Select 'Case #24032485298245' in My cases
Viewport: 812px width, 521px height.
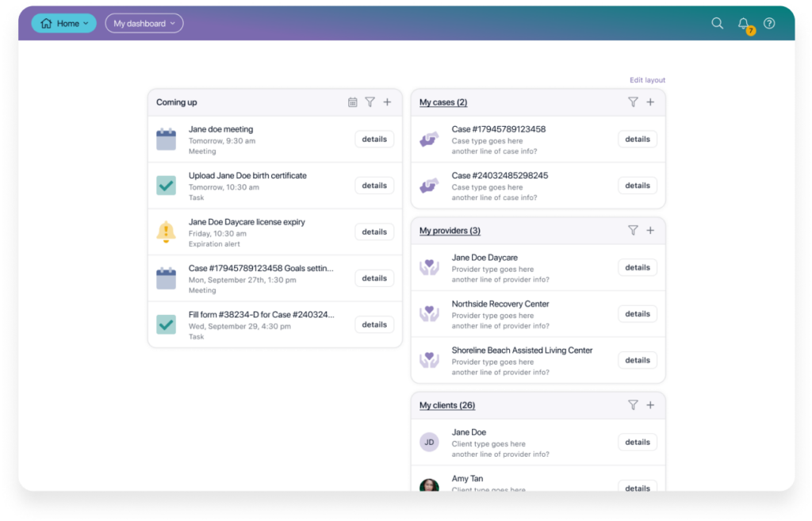pos(500,175)
